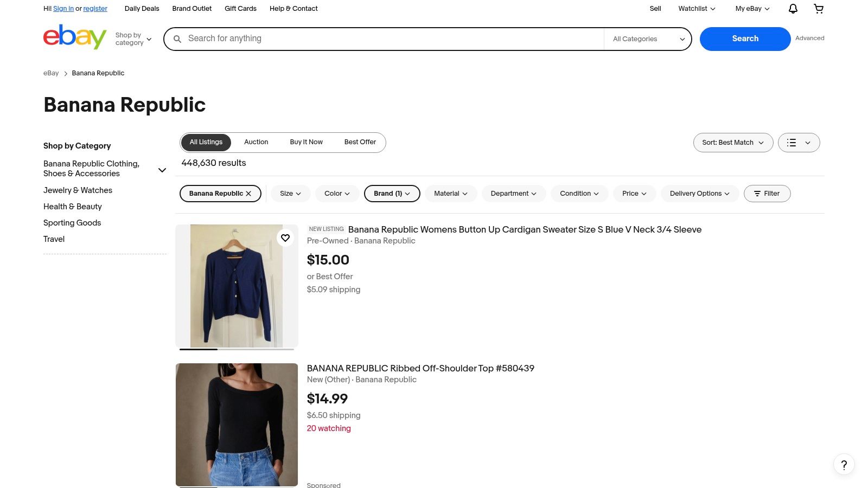Expand the Size filter dropdown
Screen dimensions: 868x488
290,194
